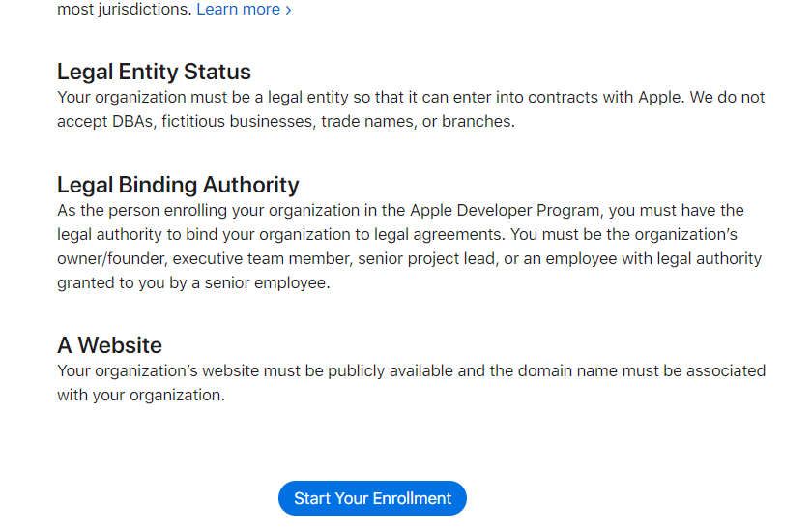This screenshot has width=812, height=532.
Task: Click the "Legal Entity Status" heading
Action: [x=154, y=72]
